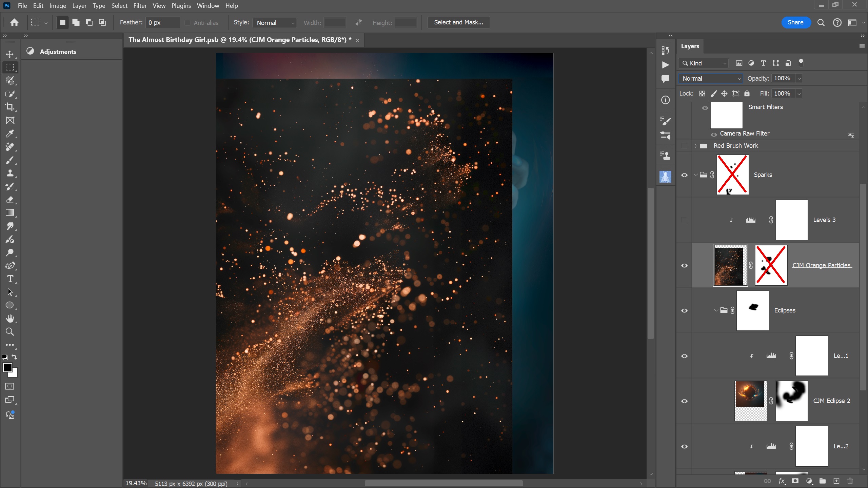Select the Eraser tool

coord(10,200)
